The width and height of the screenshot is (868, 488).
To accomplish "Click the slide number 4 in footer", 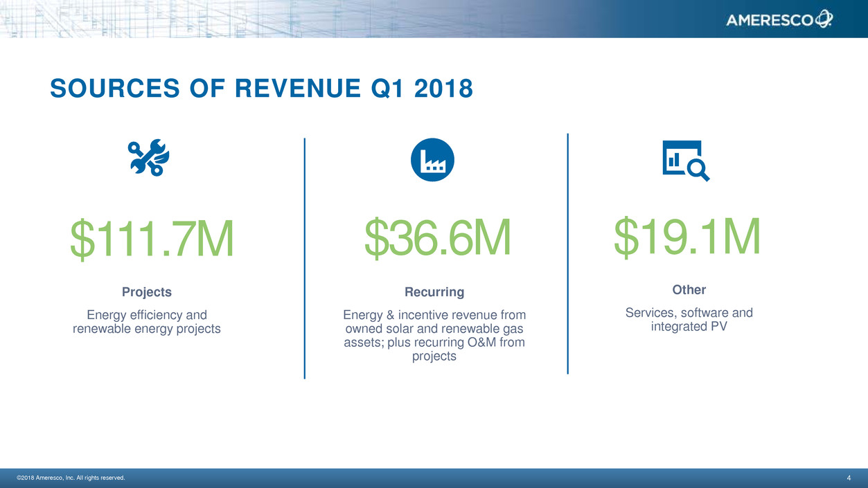I will coord(849,478).
